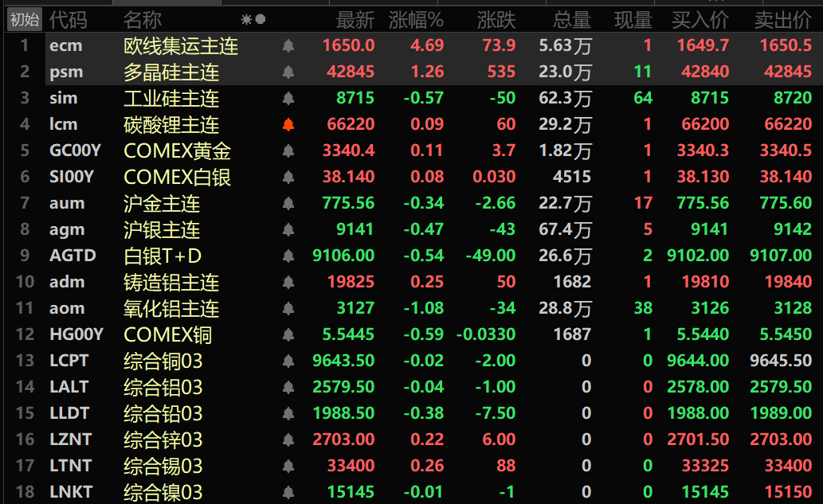Click code SI00Y
This screenshot has width=823, height=504.
[72, 177]
